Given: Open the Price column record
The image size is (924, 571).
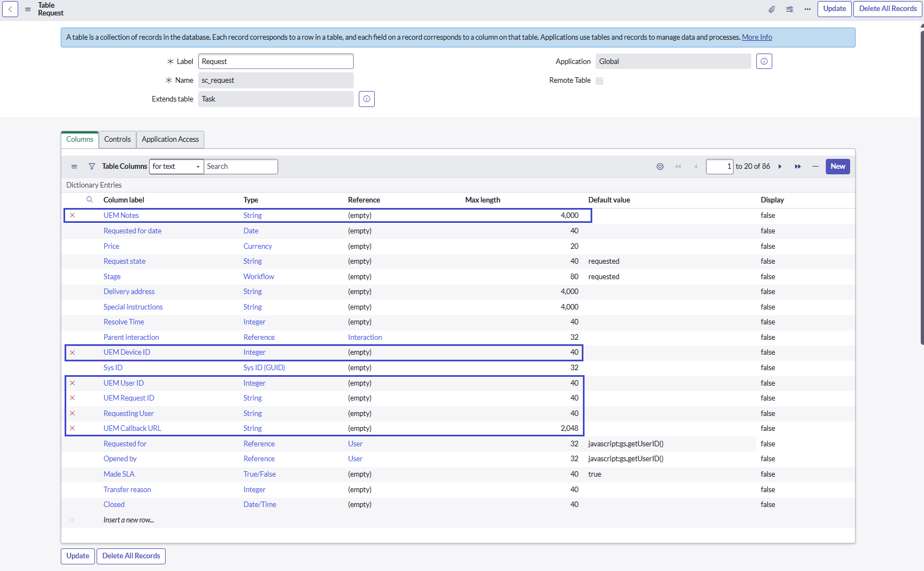Looking at the screenshot, I should pyautogui.click(x=111, y=247).
